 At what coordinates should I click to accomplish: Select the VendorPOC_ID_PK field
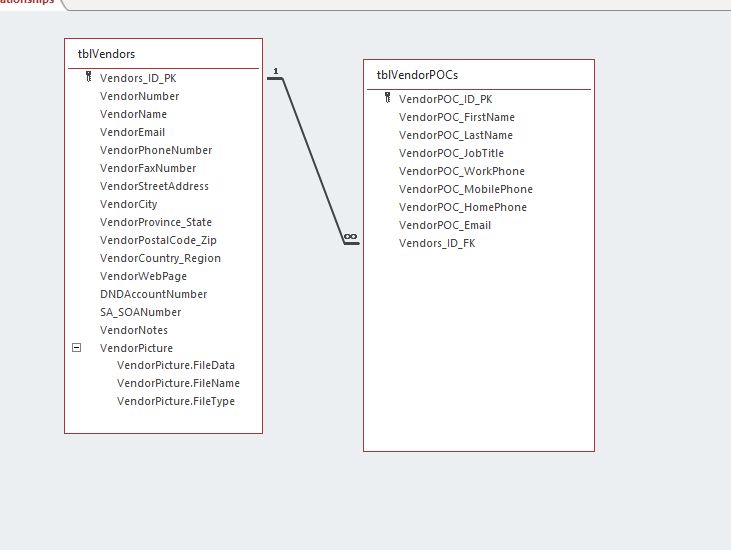[x=446, y=99]
